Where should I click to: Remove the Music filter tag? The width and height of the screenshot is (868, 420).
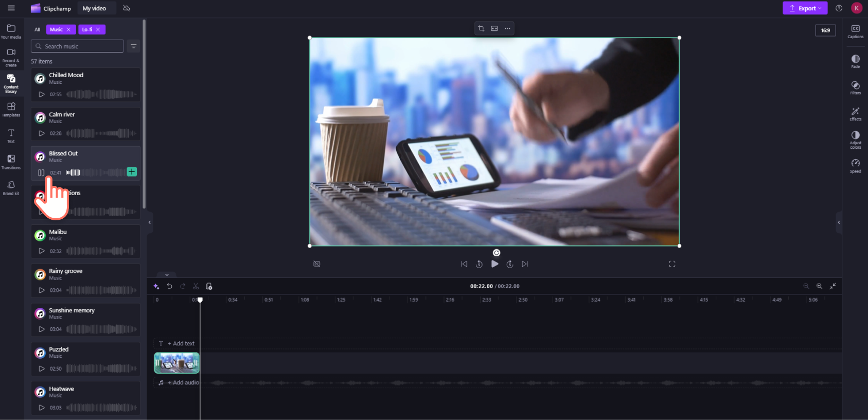coord(68,29)
